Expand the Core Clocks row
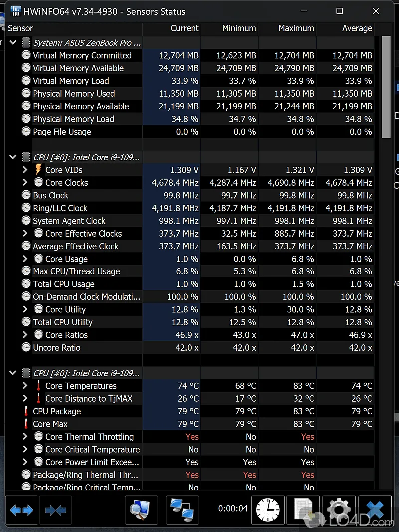 (25, 183)
